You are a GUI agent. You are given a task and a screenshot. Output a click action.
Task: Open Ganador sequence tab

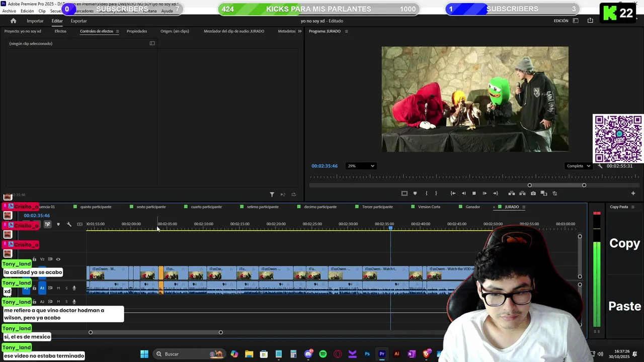pyautogui.click(x=473, y=207)
